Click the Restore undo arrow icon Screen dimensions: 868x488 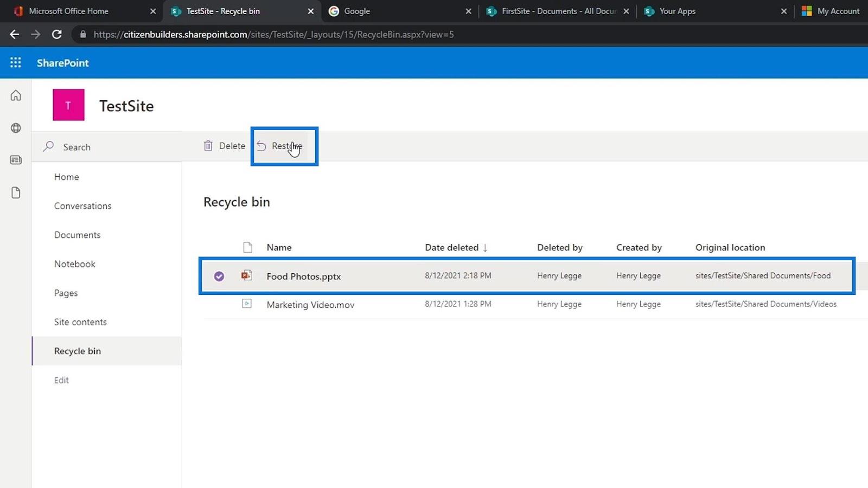point(261,146)
